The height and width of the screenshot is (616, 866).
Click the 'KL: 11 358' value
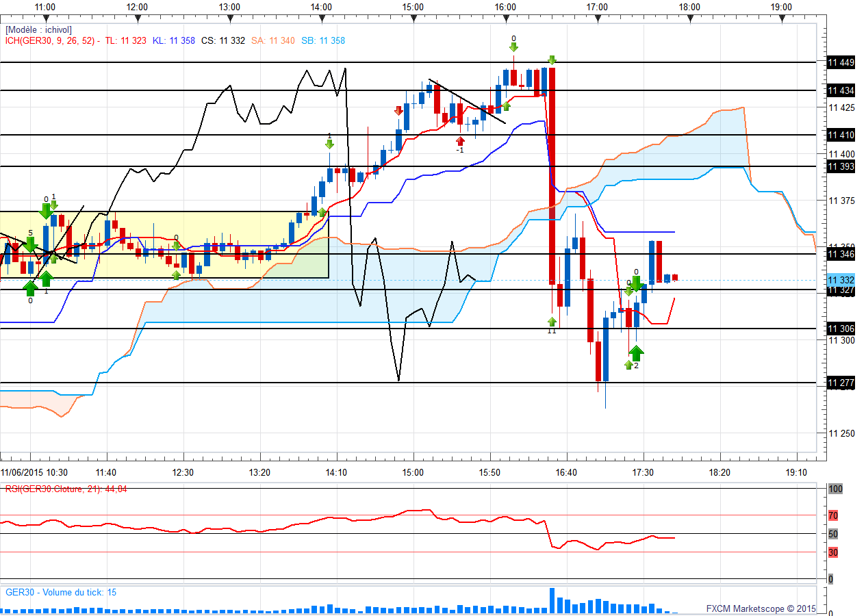pyautogui.click(x=174, y=40)
